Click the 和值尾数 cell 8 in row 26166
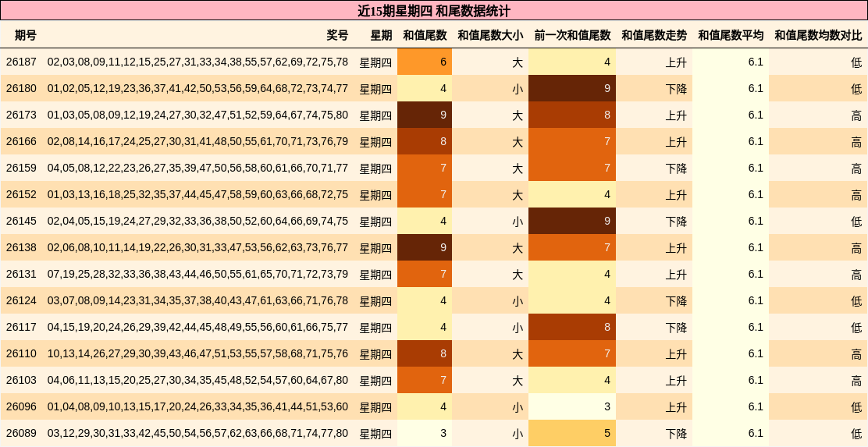 point(425,142)
